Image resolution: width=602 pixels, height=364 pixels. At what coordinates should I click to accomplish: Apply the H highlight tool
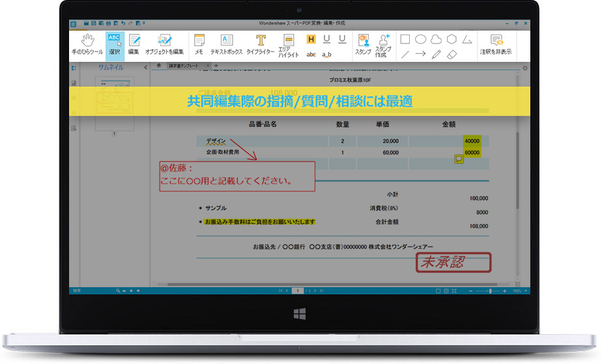(x=311, y=39)
